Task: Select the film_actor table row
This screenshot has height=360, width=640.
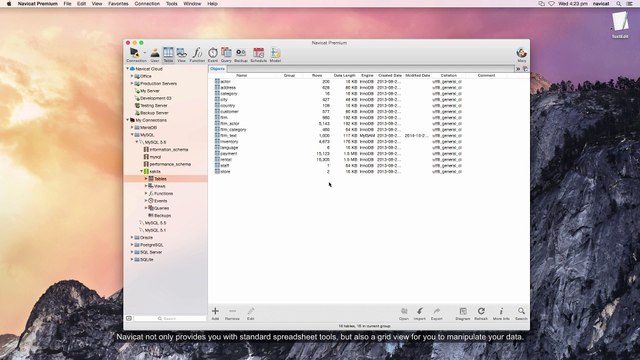Action: (369, 123)
